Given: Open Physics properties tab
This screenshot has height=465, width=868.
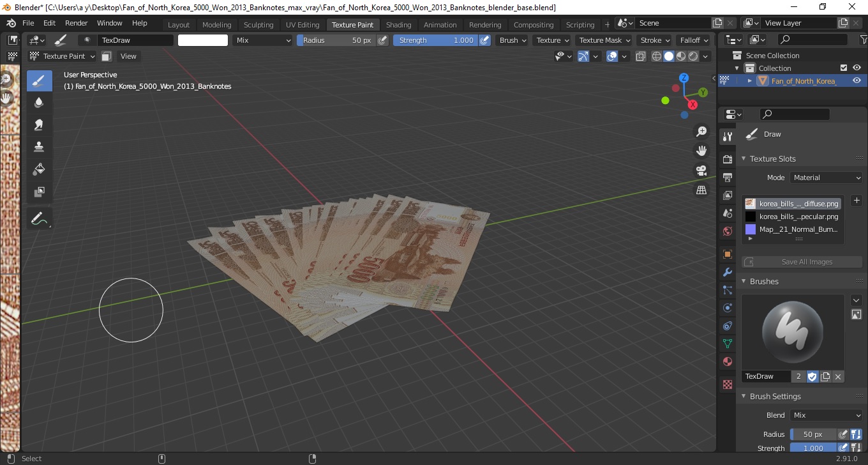Looking at the screenshot, I should click(727, 308).
